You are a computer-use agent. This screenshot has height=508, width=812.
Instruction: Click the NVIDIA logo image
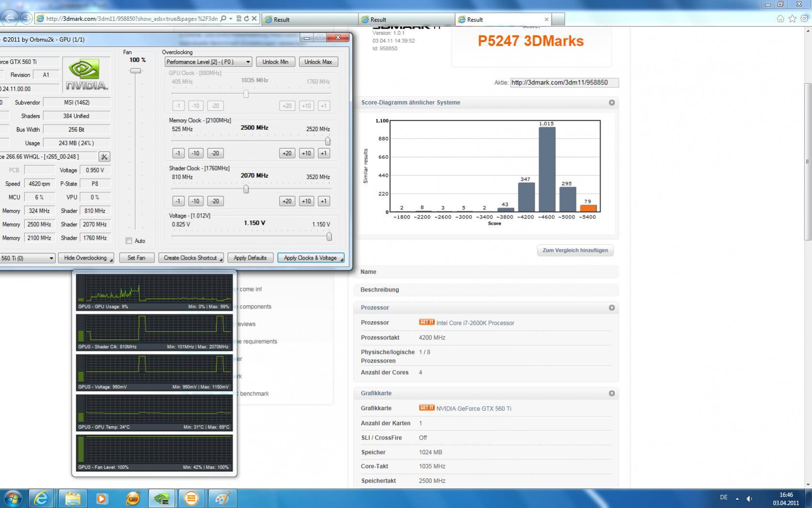[87, 75]
